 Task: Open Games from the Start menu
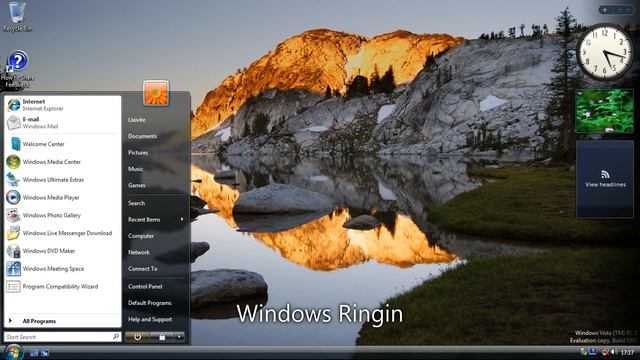(136, 185)
